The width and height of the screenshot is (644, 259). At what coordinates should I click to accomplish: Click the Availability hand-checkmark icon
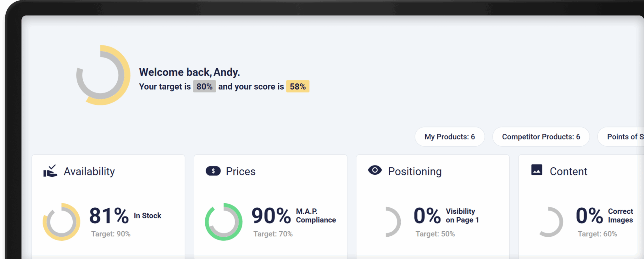tap(50, 171)
